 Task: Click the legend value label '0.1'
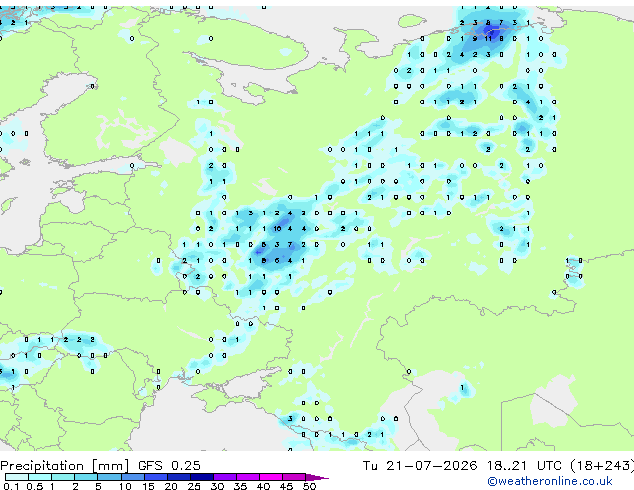tap(11, 486)
